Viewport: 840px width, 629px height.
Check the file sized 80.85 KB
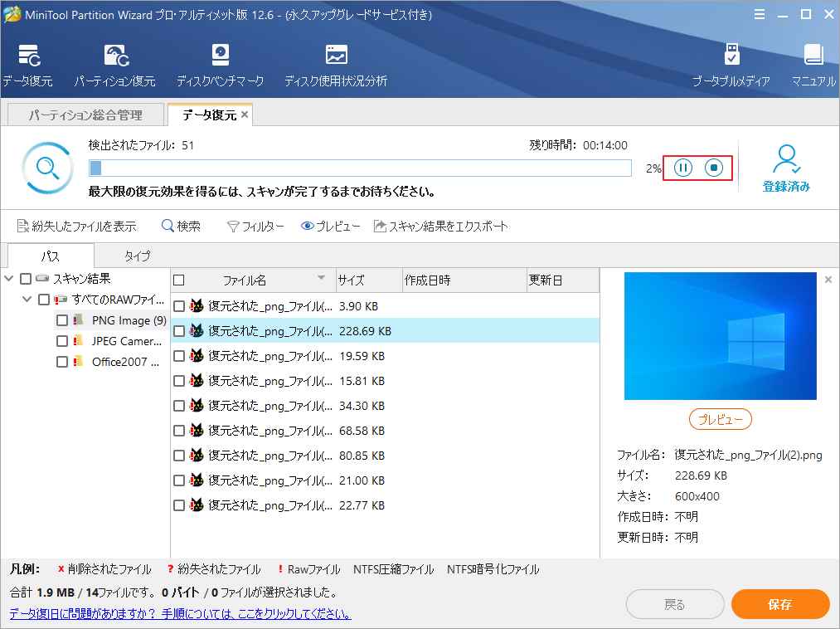(179, 456)
